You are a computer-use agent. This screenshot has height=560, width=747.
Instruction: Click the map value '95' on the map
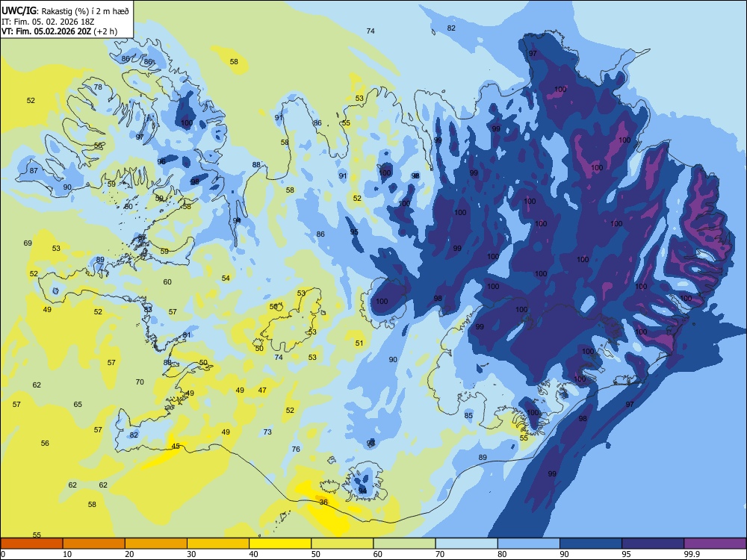point(354,232)
